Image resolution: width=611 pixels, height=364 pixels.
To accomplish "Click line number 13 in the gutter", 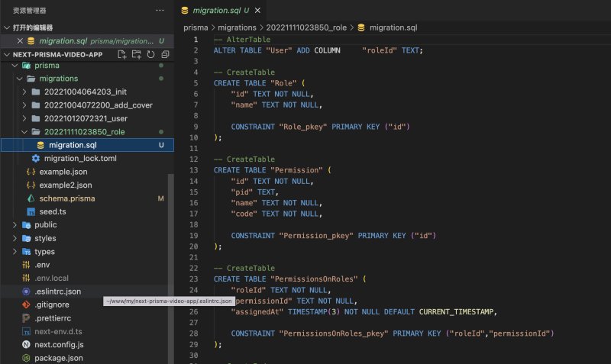I will [x=194, y=170].
